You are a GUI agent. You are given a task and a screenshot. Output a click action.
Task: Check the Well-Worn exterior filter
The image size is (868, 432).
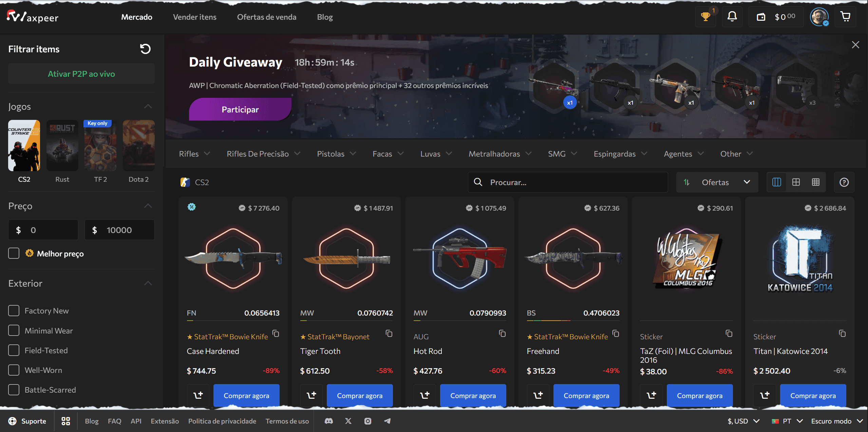pyautogui.click(x=14, y=370)
